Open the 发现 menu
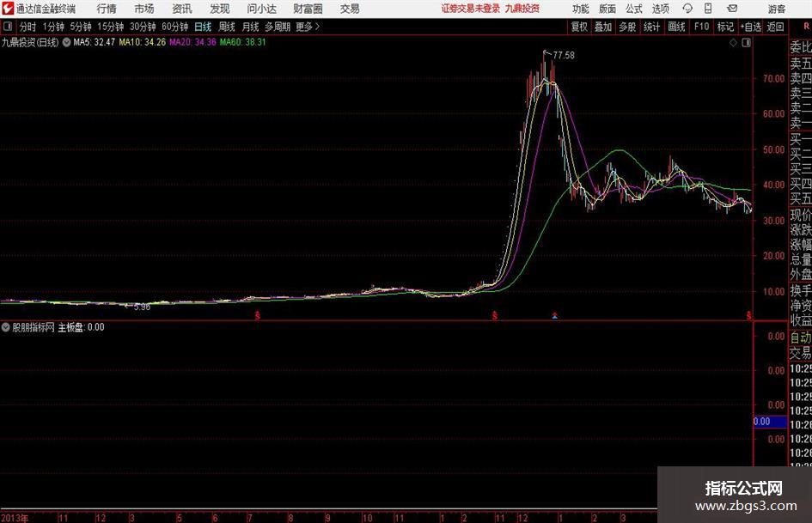 pos(220,9)
